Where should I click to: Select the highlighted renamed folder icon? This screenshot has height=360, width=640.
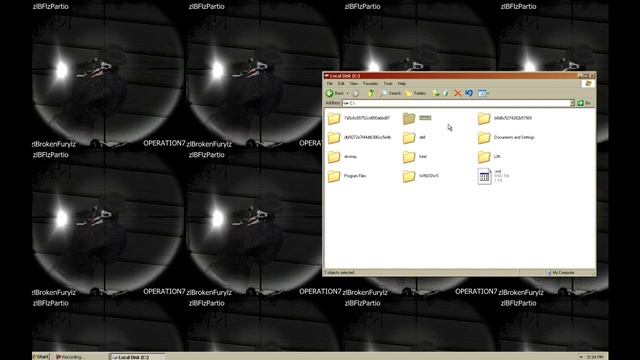coord(409,118)
